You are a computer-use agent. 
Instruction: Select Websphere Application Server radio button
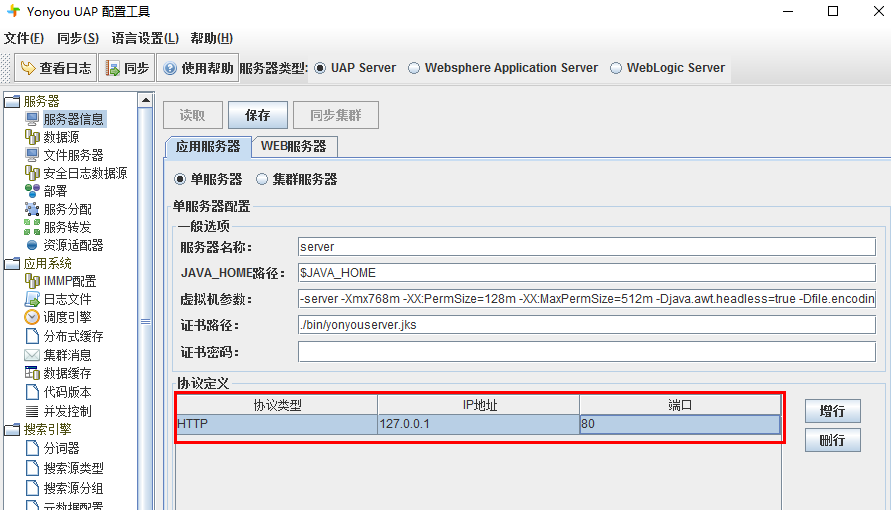coord(414,68)
